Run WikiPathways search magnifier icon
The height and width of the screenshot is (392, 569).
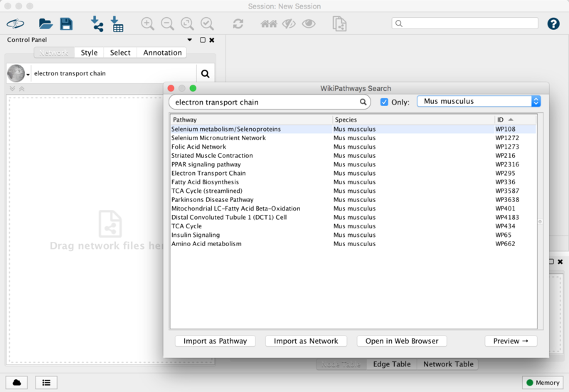pyautogui.click(x=363, y=102)
